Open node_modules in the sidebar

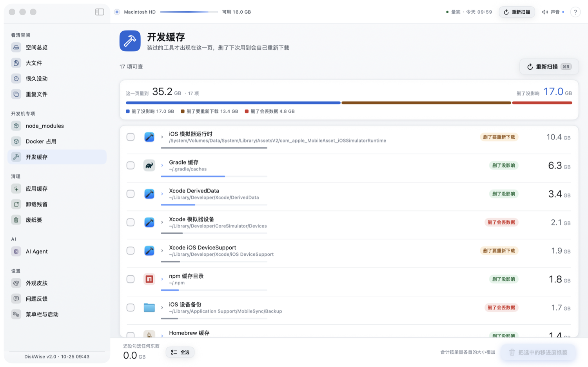click(57, 126)
